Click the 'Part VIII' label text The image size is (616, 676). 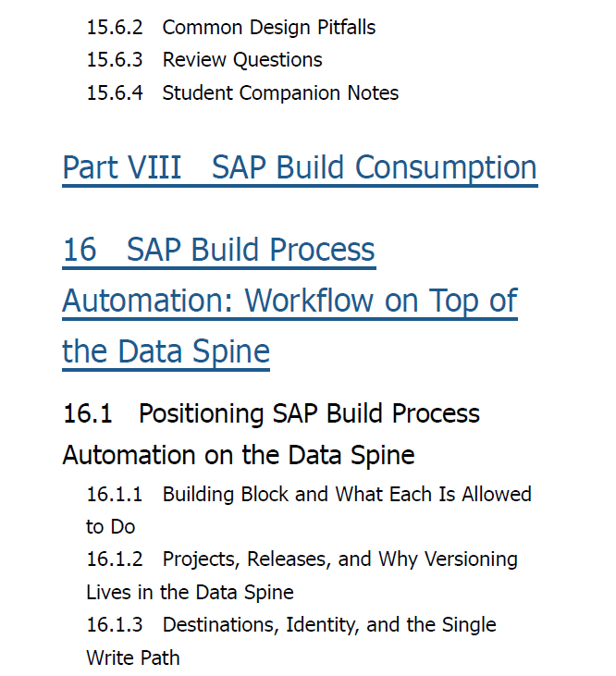point(121,167)
